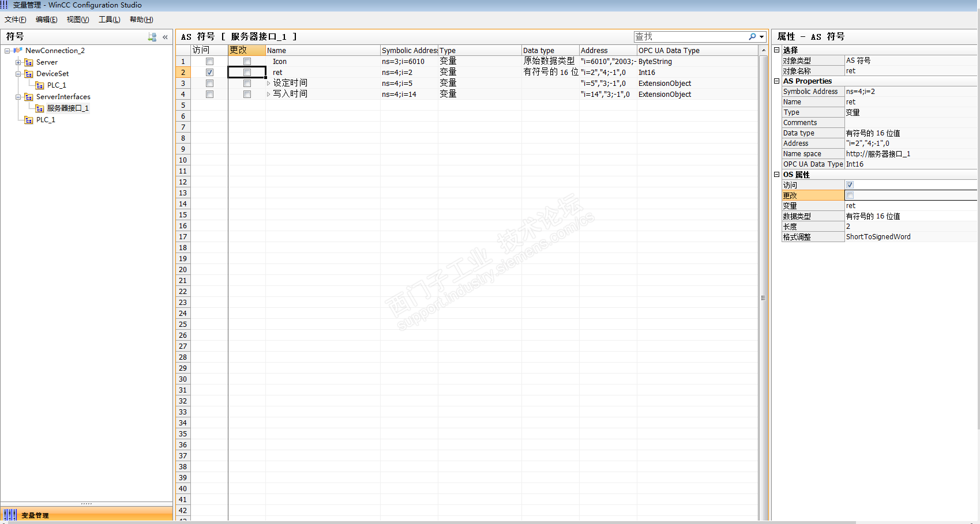Open the 编辑(E) menu
Screen dimensions: 980x524
(47, 20)
